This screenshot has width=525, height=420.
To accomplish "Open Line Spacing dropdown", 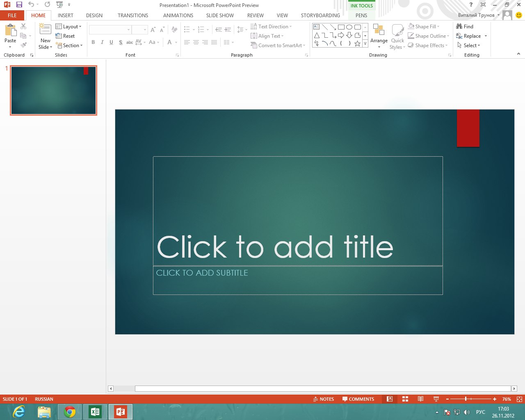I will (242, 30).
